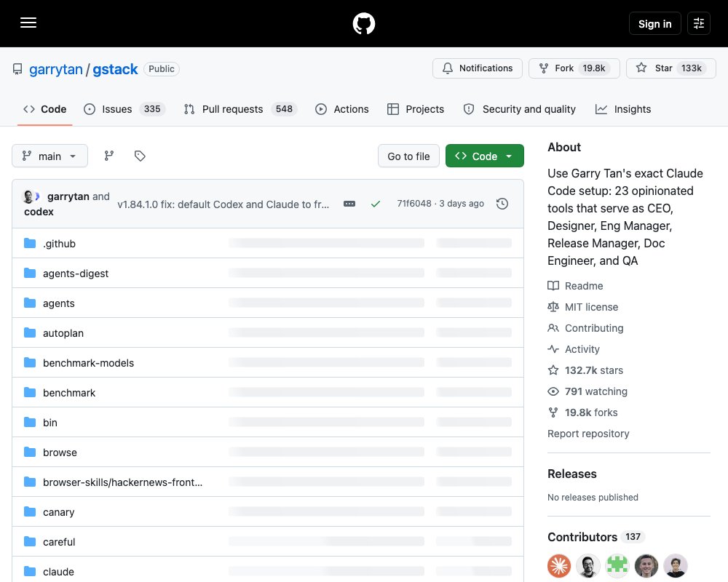Open the hamburger navigation menu
The image size is (728, 582).
coord(28,23)
